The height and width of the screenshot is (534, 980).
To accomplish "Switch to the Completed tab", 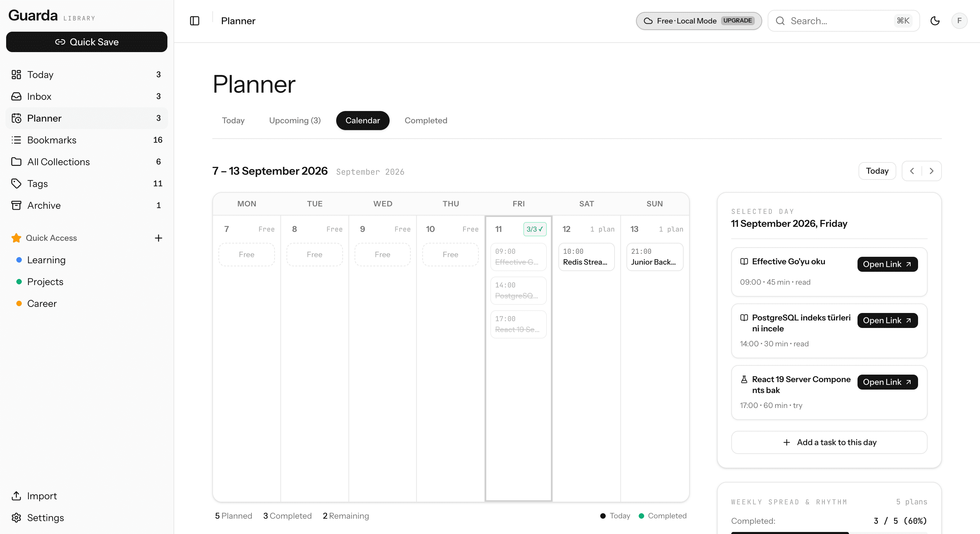I will tap(426, 121).
